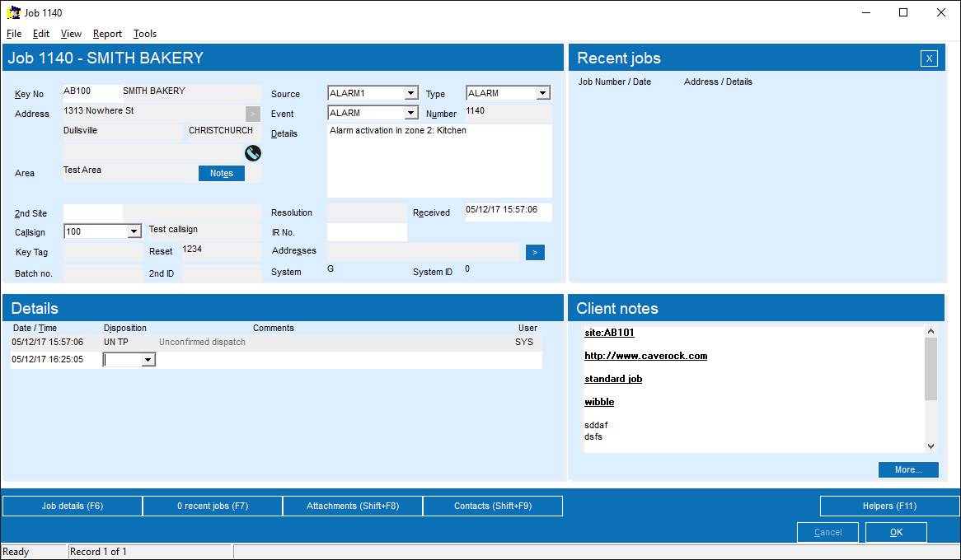Open the Type dropdown showing ALARM
This screenshot has height=560, width=961.
542,93
